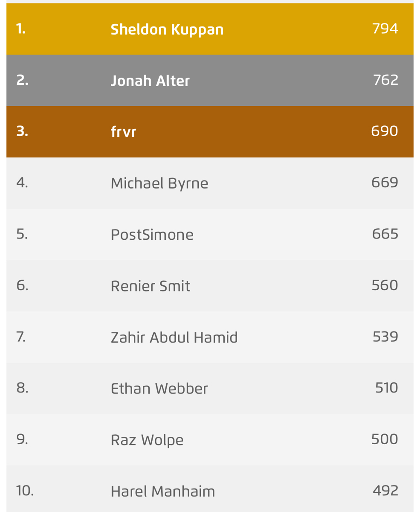
Task: Click the score 492
Action: 385,490
